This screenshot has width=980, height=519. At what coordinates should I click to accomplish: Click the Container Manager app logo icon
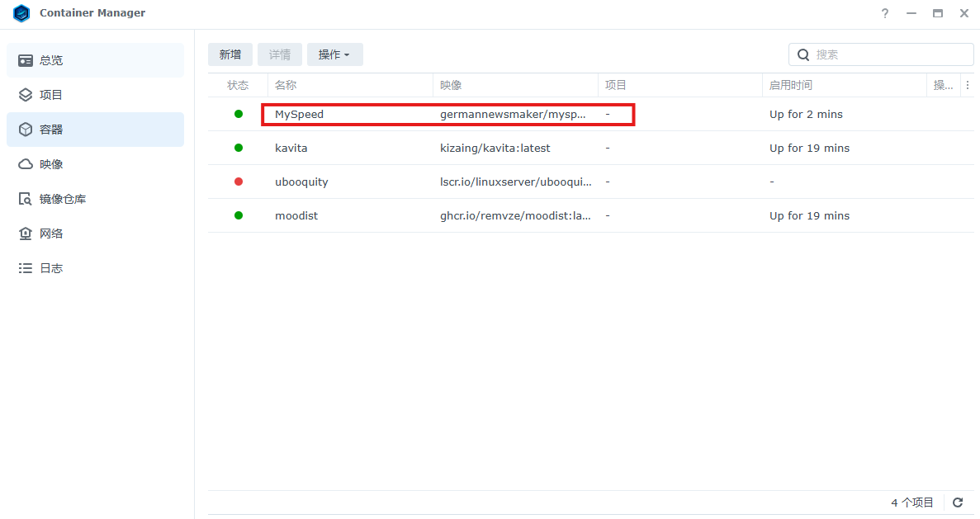[21, 13]
